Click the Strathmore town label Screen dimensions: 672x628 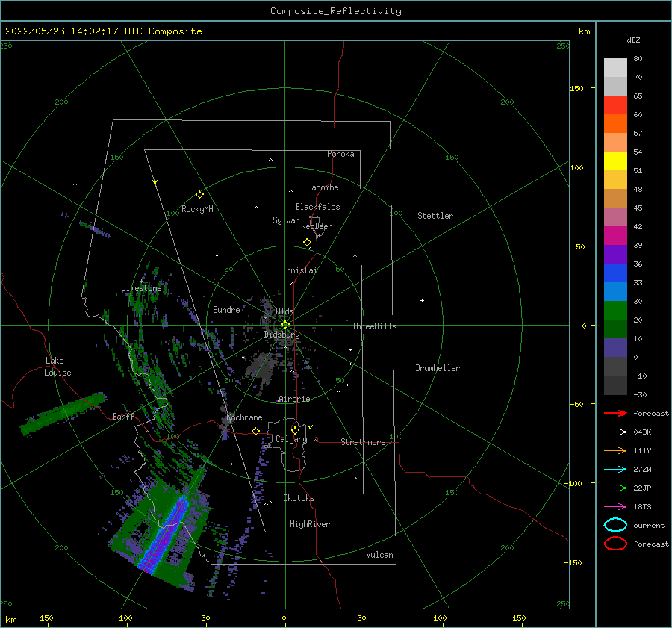363,442
